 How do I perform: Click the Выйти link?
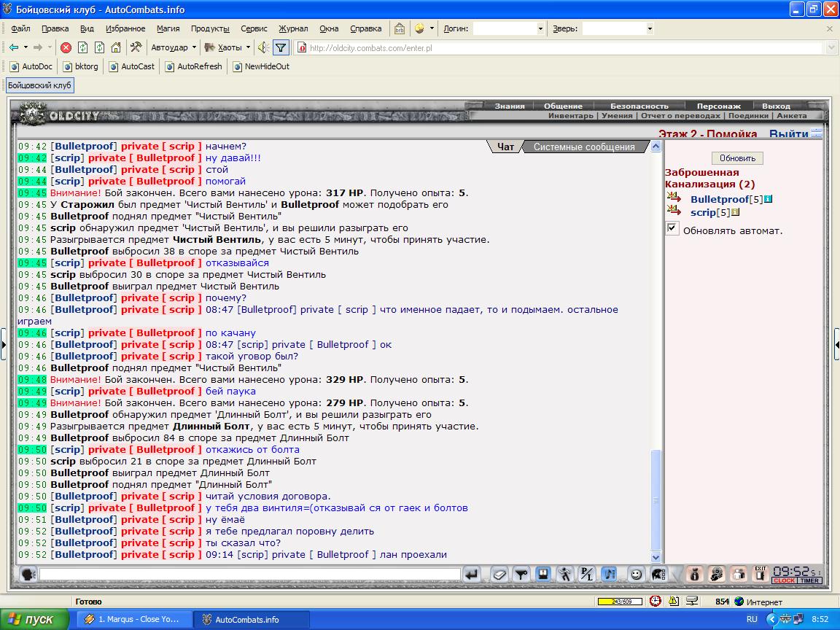point(788,134)
